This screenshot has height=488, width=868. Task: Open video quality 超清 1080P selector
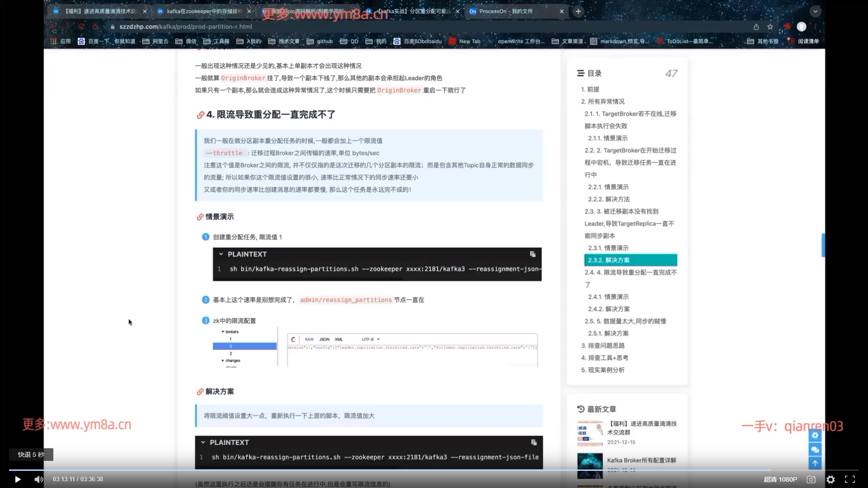click(x=780, y=479)
